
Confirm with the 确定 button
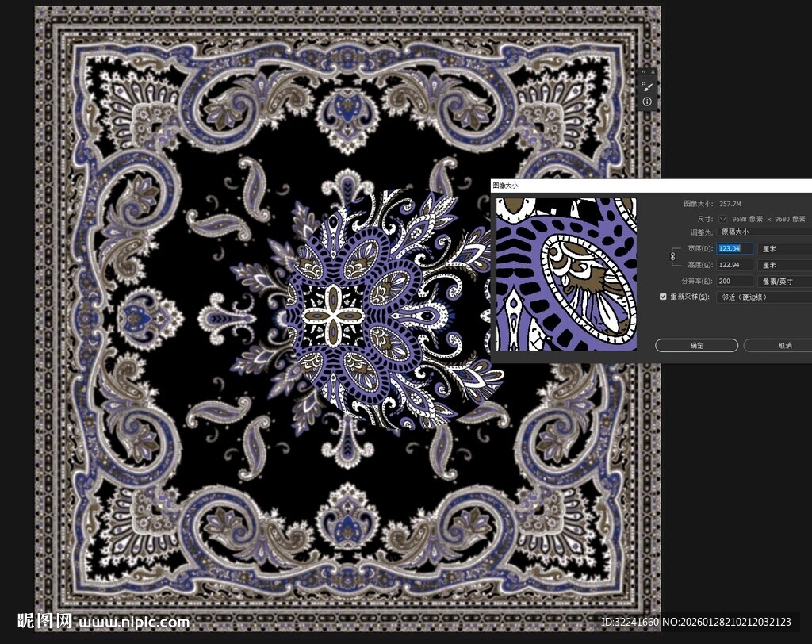click(x=696, y=346)
